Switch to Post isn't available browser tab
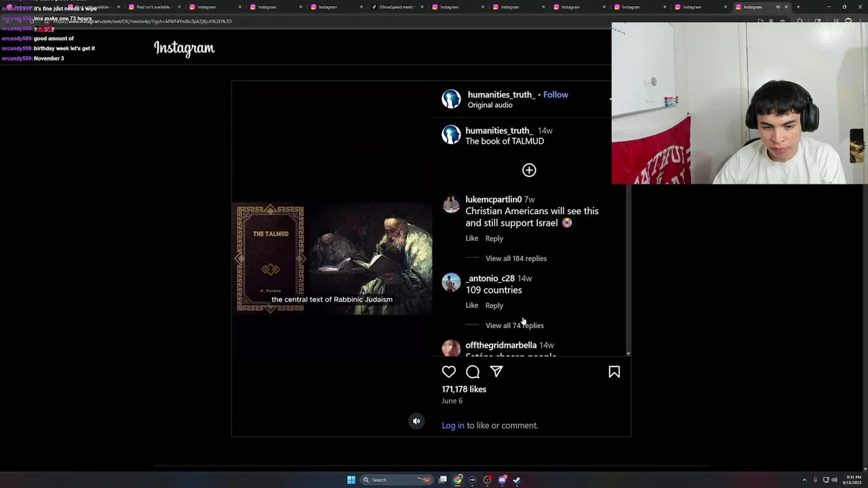Viewport: 868px width, 488px height. pyautogui.click(x=153, y=7)
